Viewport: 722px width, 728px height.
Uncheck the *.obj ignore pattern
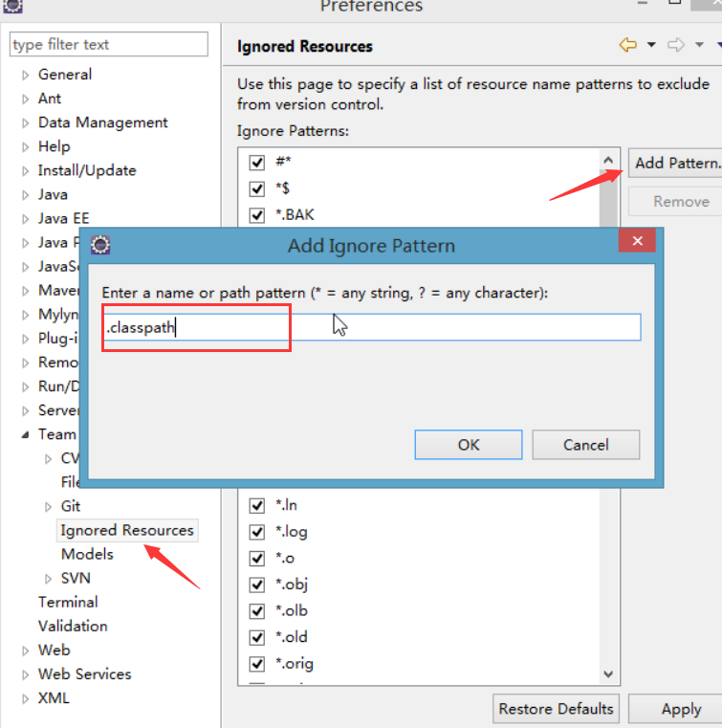tap(256, 585)
